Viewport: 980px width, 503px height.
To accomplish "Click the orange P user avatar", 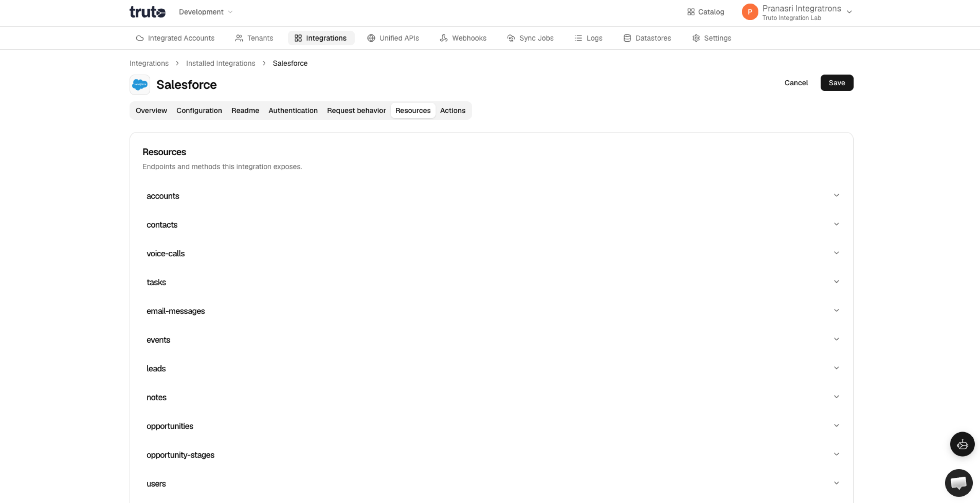I will [750, 12].
